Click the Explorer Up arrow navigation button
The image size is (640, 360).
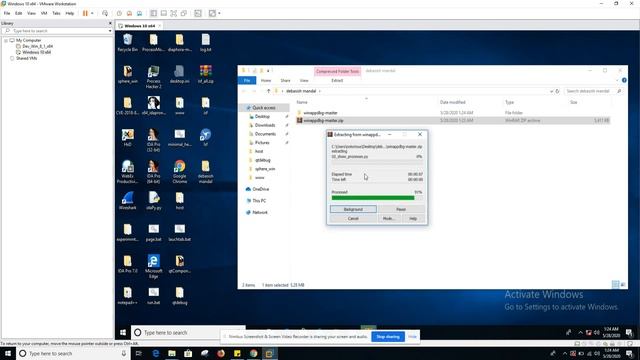pos(268,91)
